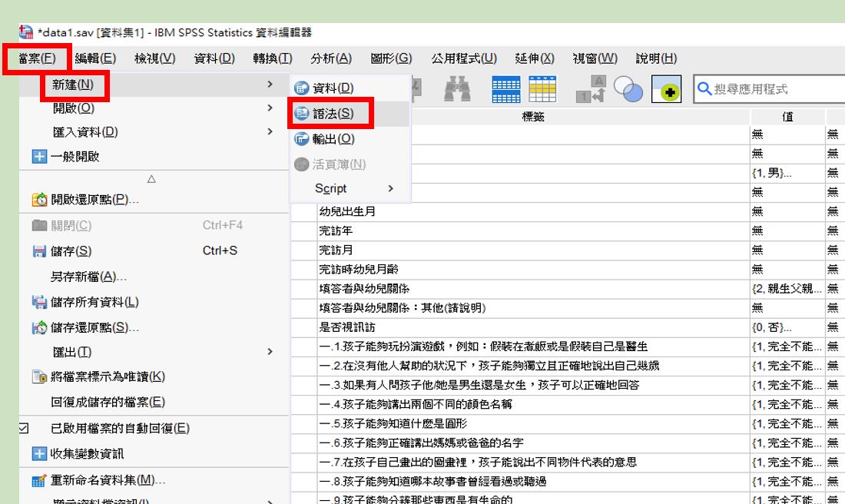
Task: Toggle 已啟用檔案的自動回復 checkbox
Action: [x=24, y=429]
